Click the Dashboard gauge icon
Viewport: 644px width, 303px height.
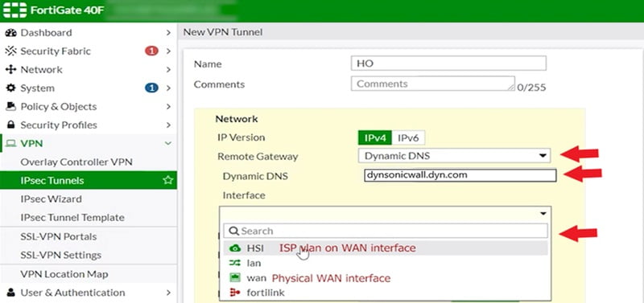11,33
